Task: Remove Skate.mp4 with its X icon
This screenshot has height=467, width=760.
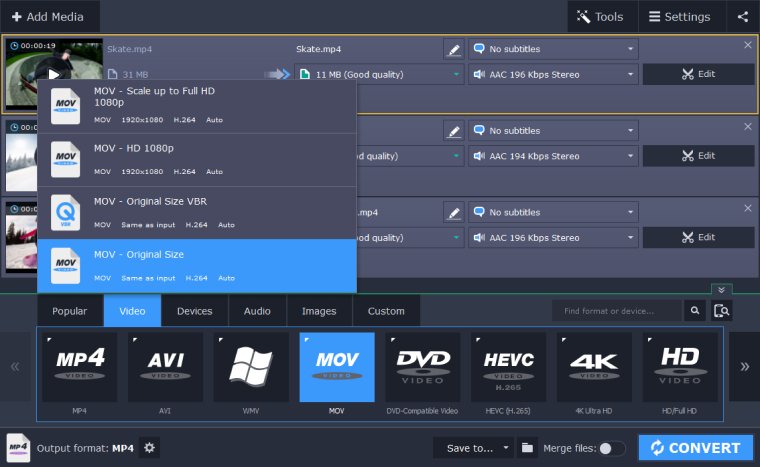Action: click(x=748, y=45)
